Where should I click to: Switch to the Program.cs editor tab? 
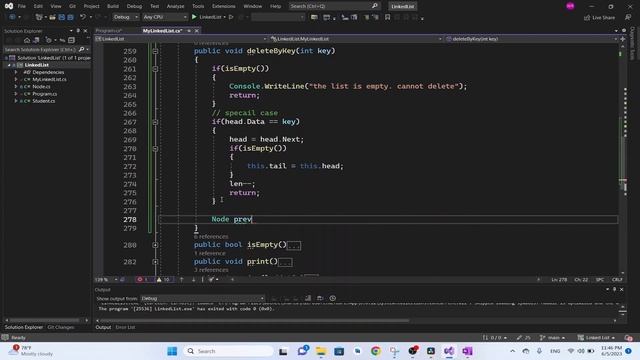pos(109,31)
